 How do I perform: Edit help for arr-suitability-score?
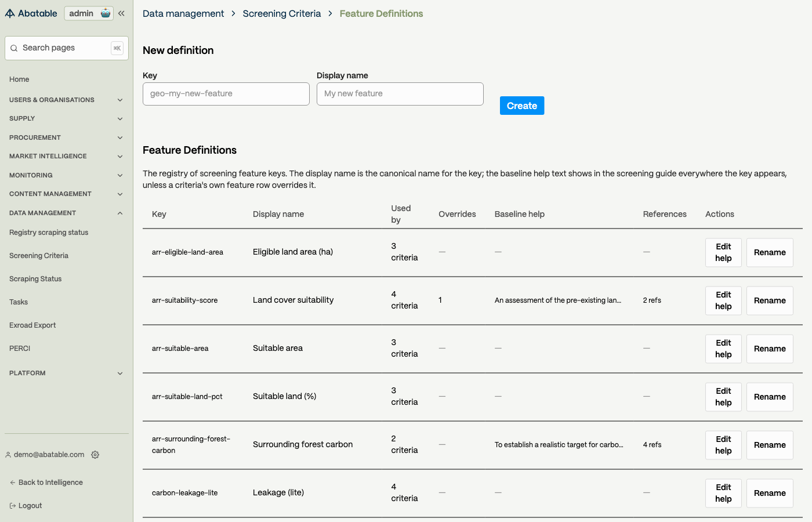pyautogui.click(x=723, y=300)
